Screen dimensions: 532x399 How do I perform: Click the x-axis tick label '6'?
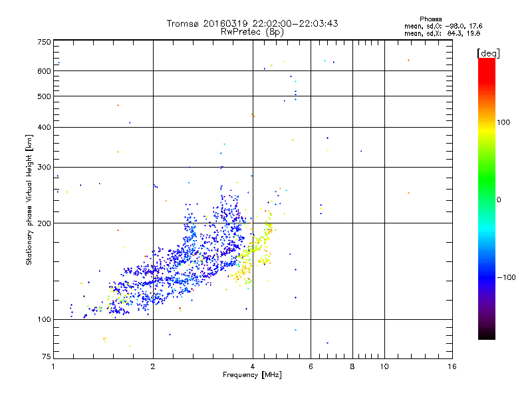(311, 366)
